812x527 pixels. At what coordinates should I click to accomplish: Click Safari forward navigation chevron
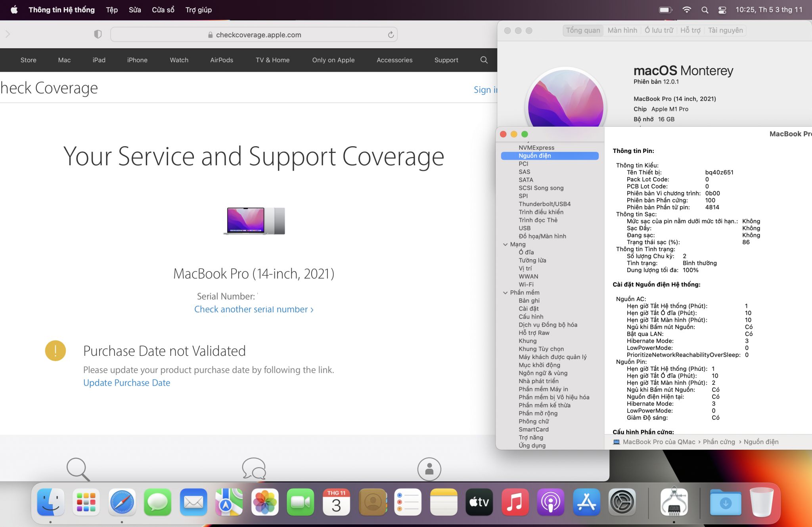(8, 34)
